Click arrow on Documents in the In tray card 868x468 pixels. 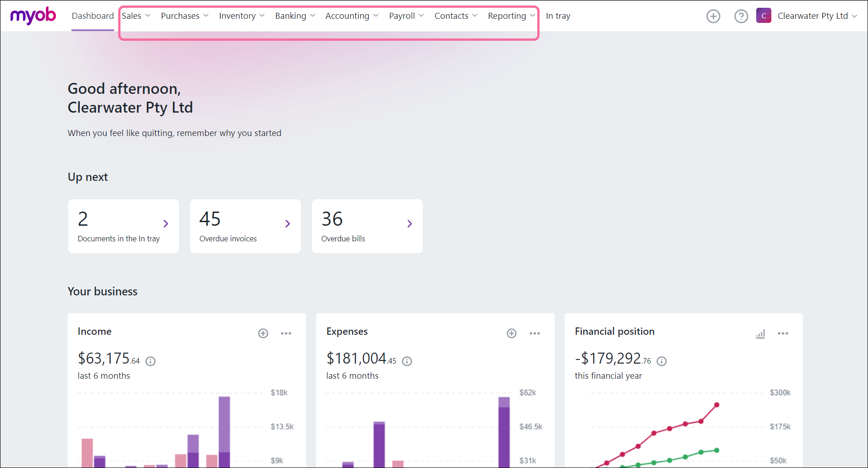click(x=166, y=223)
